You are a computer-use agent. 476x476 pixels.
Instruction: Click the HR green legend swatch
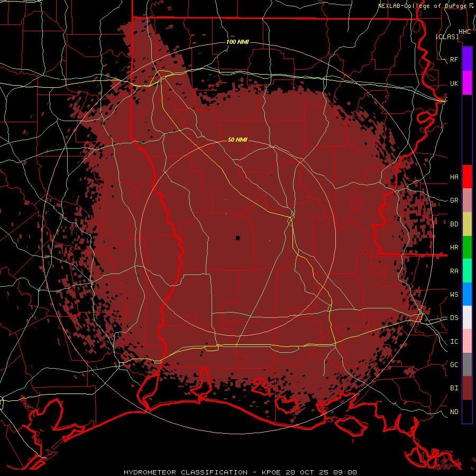[467, 248]
